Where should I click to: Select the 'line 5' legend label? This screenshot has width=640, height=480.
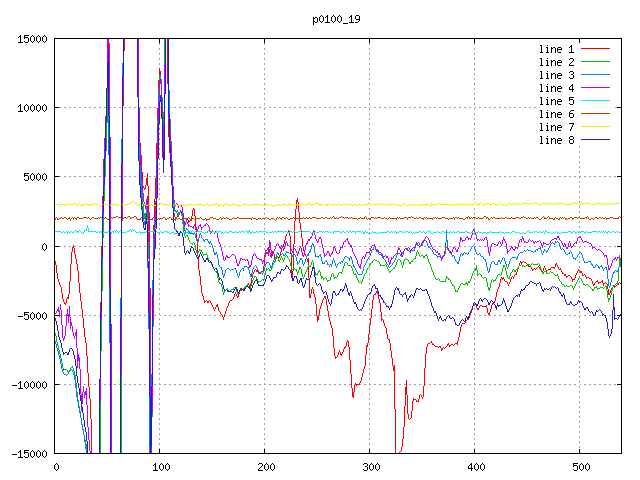(557, 101)
